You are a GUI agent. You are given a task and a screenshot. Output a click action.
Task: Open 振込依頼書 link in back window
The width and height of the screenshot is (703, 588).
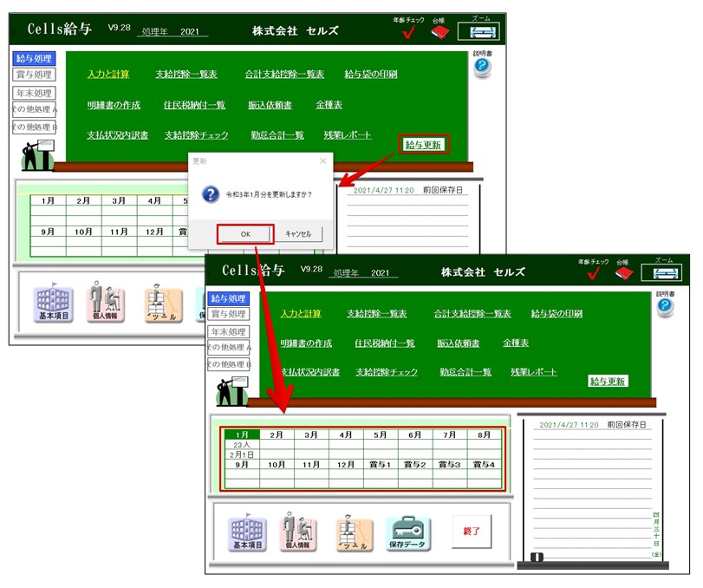[270, 105]
